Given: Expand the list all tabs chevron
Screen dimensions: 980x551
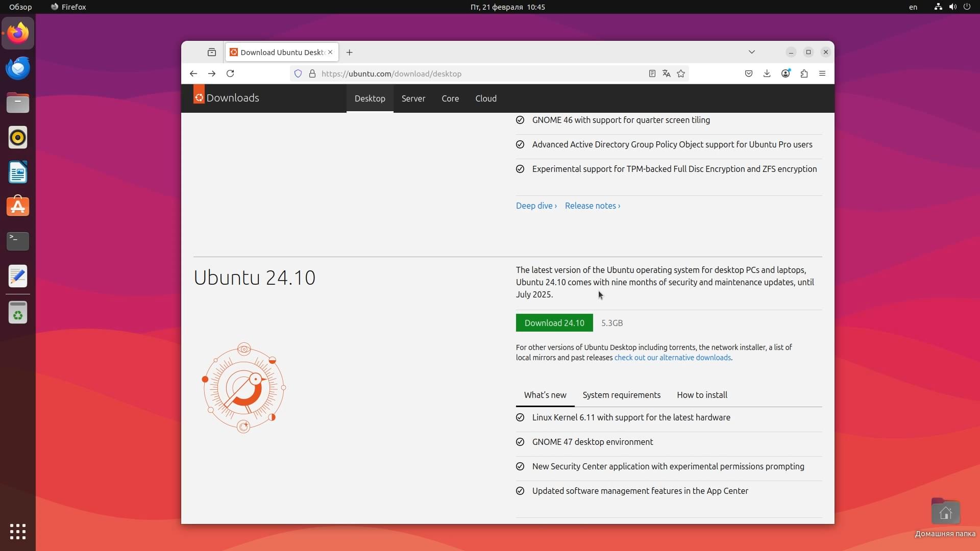Looking at the screenshot, I should (752, 52).
